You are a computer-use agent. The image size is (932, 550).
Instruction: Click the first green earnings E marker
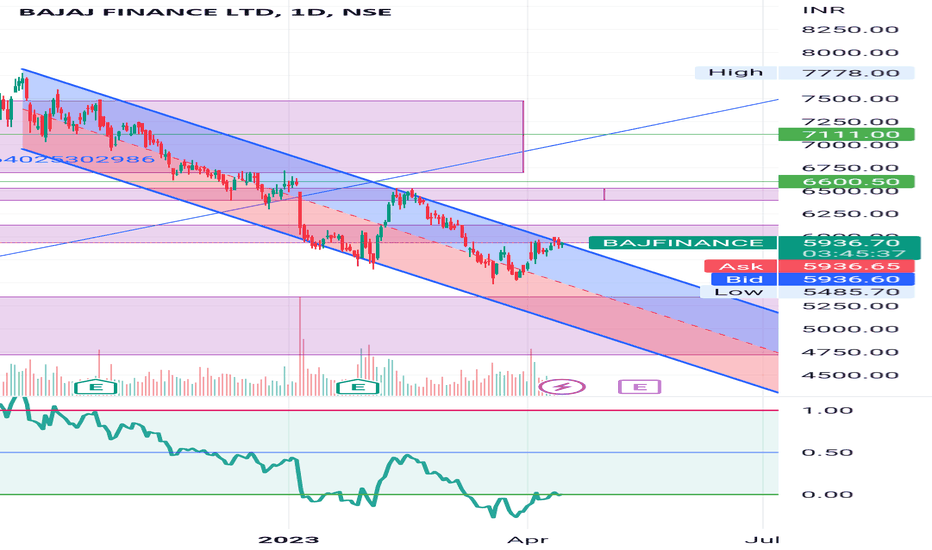tap(95, 387)
